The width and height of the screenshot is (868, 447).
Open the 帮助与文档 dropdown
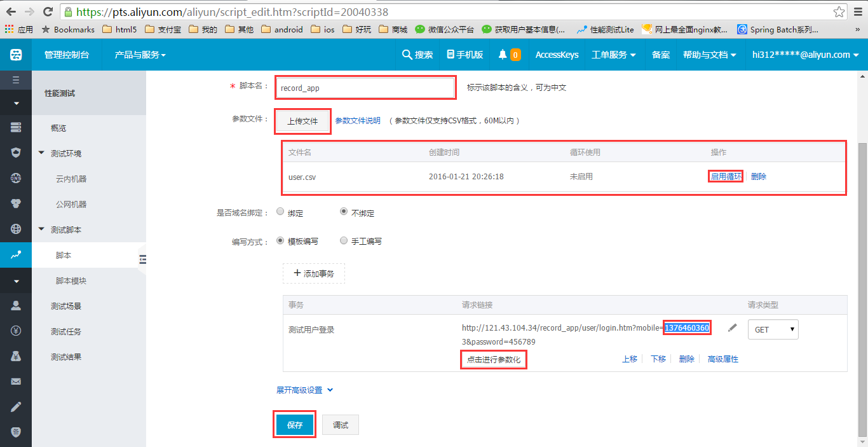click(710, 55)
